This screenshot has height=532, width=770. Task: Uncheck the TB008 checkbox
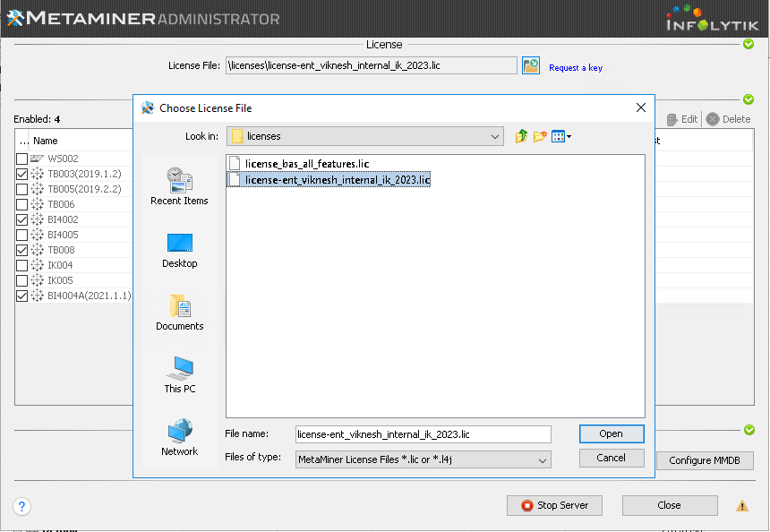[21, 250]
